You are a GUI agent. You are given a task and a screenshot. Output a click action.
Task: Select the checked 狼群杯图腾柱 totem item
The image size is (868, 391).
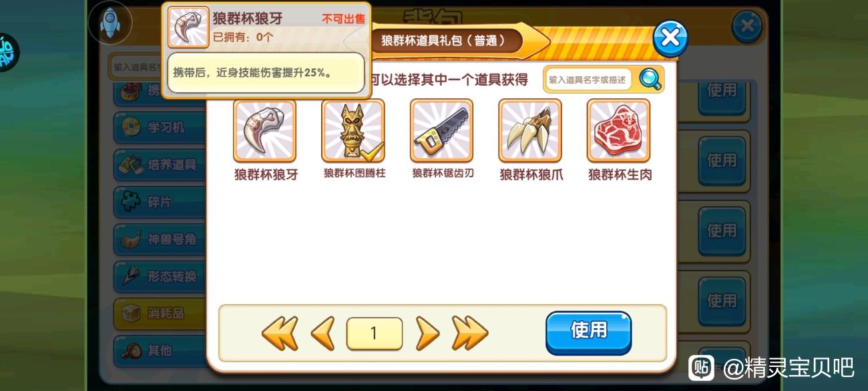[x=353, y=131]
